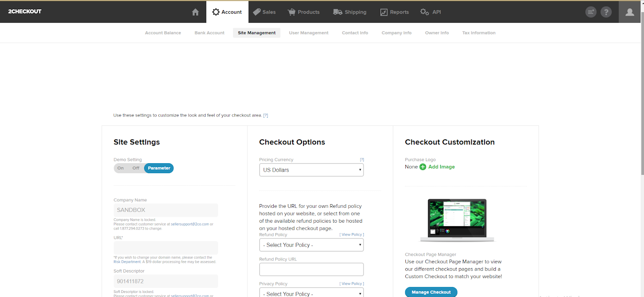Expand the Refund Policy dropdown
The image size is (644, 297).
tap(312, 245)
